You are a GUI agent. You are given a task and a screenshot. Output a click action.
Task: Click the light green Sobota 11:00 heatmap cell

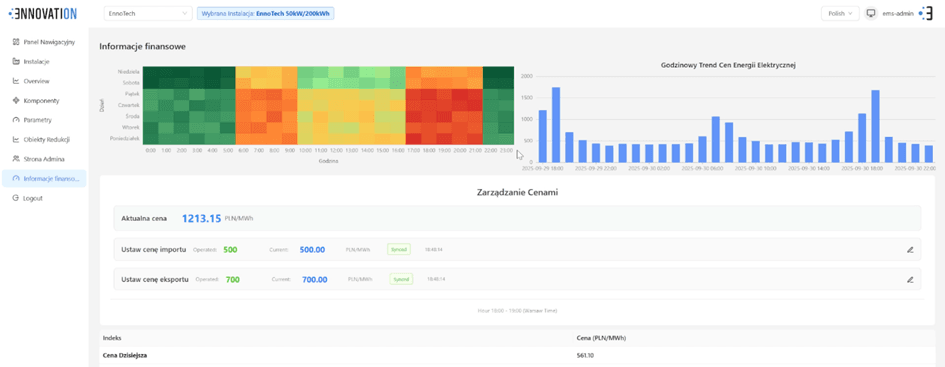[x=321, y=83]
